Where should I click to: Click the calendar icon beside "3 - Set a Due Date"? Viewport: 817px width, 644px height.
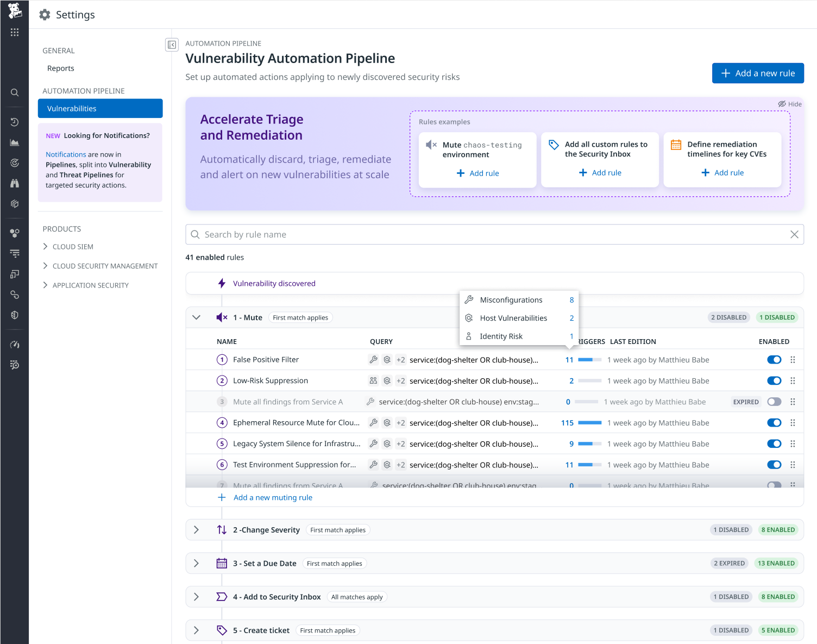pyautogui.click(x=222, y=563)
